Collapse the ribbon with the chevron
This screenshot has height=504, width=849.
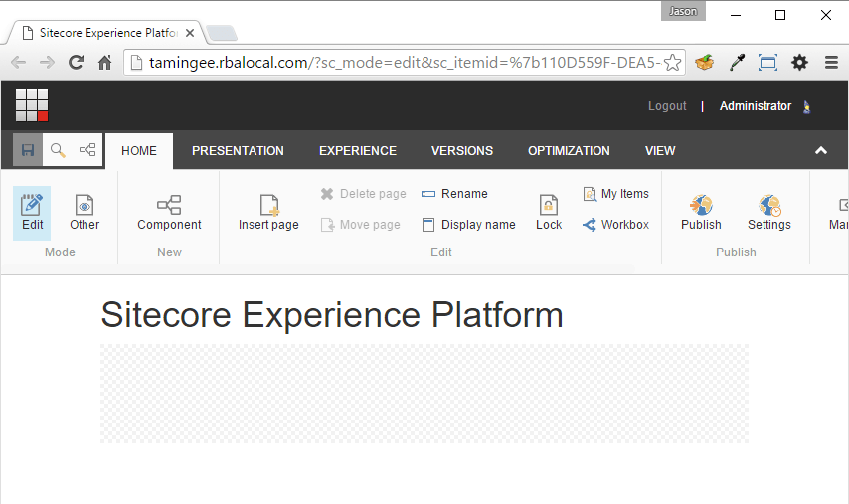point(820,151)
